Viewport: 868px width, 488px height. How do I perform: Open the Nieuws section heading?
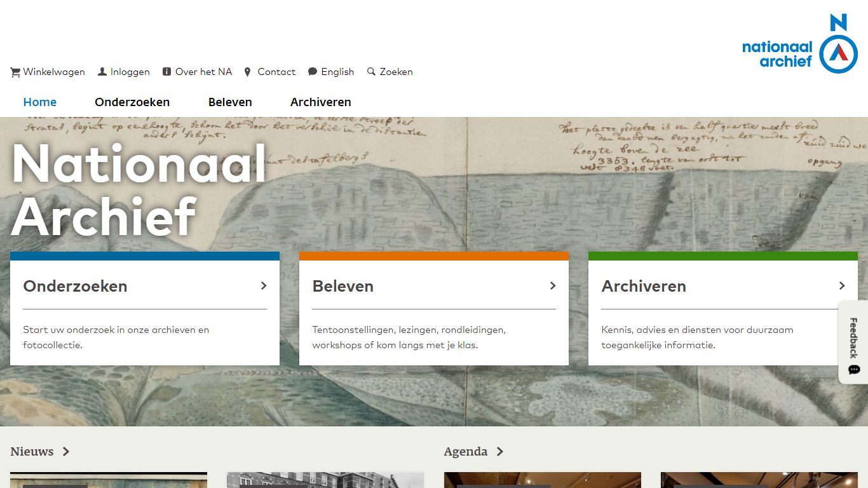pos(32,452)
